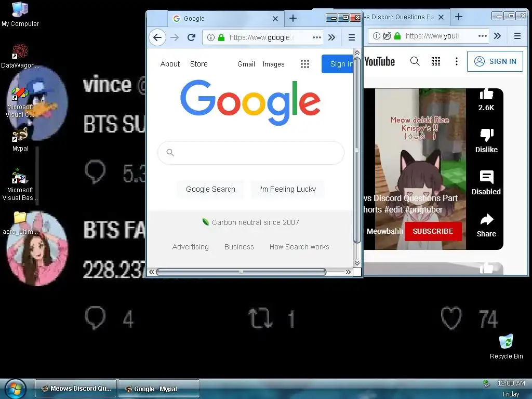The width and height of the screenshot is (532, 399).
Task: Click I'm Feeling Lucky button
Action: click(x=287, y=189)
